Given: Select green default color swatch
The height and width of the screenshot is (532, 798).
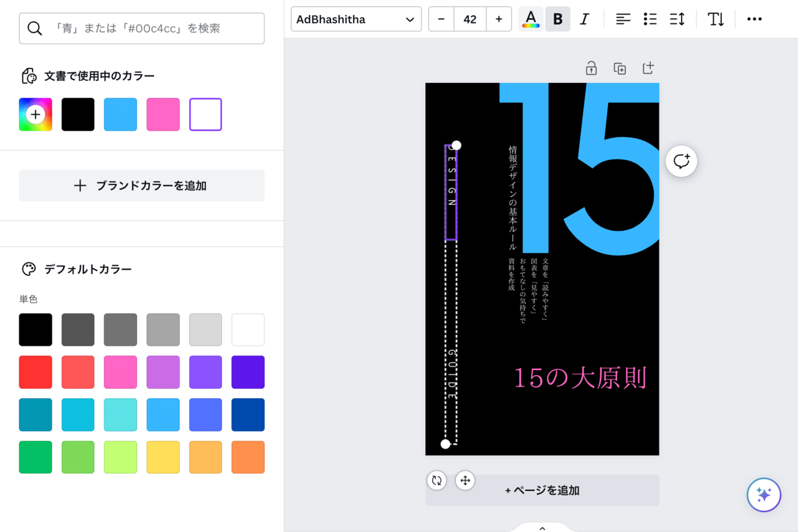Looking at the screenshot, I should coord(36,457).
